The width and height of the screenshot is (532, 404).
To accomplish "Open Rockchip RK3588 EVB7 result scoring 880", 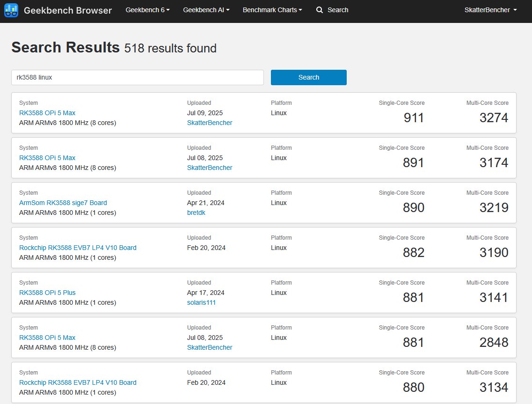I will point(78,382).
